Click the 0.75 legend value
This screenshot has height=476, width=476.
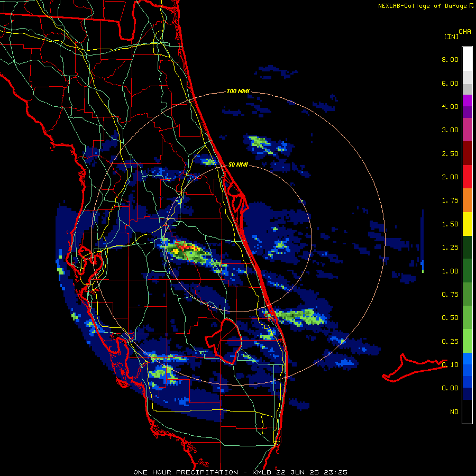tap(450, 295)
